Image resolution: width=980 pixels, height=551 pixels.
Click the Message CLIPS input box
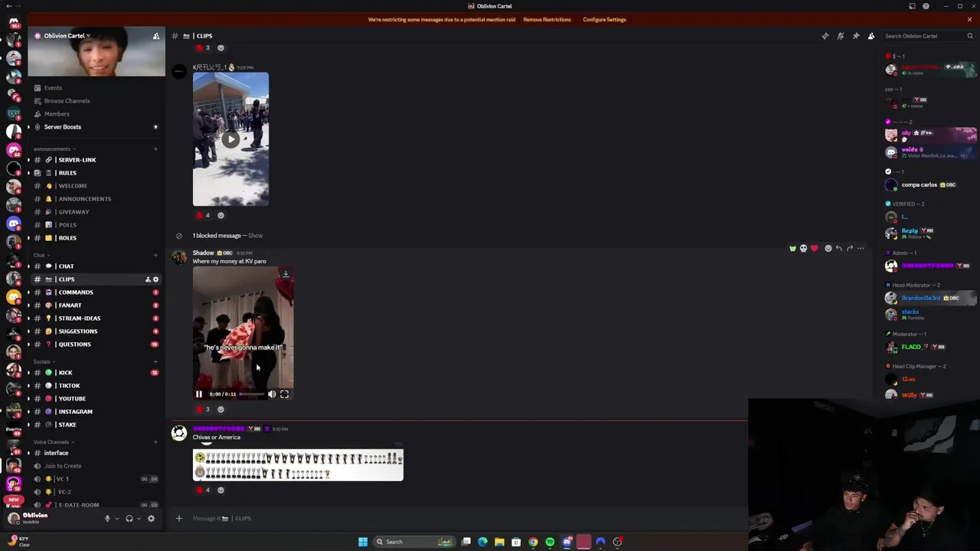(x=459, y=519)
